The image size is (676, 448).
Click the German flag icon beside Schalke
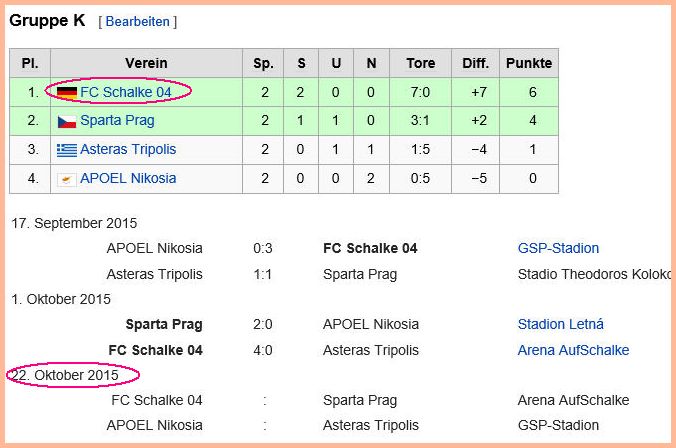(67, 92)
